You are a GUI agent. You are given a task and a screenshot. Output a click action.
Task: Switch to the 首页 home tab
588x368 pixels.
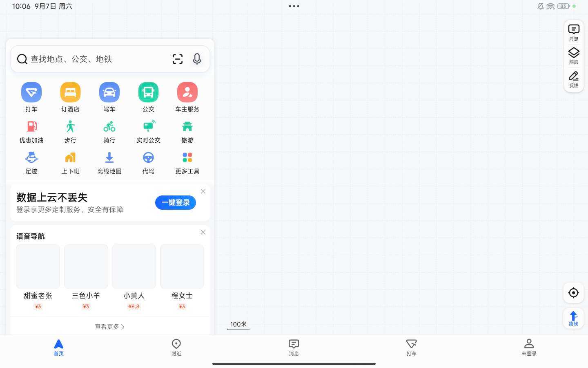point(59,348)
